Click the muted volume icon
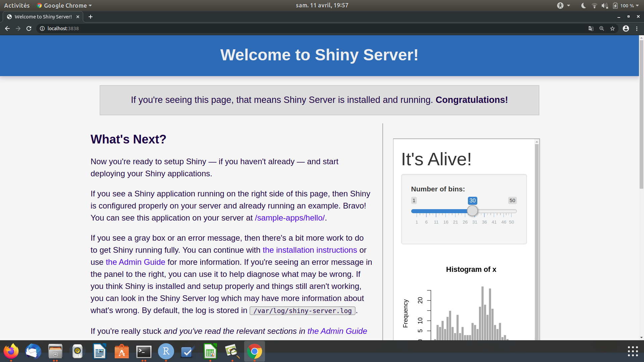 [605, 5]
